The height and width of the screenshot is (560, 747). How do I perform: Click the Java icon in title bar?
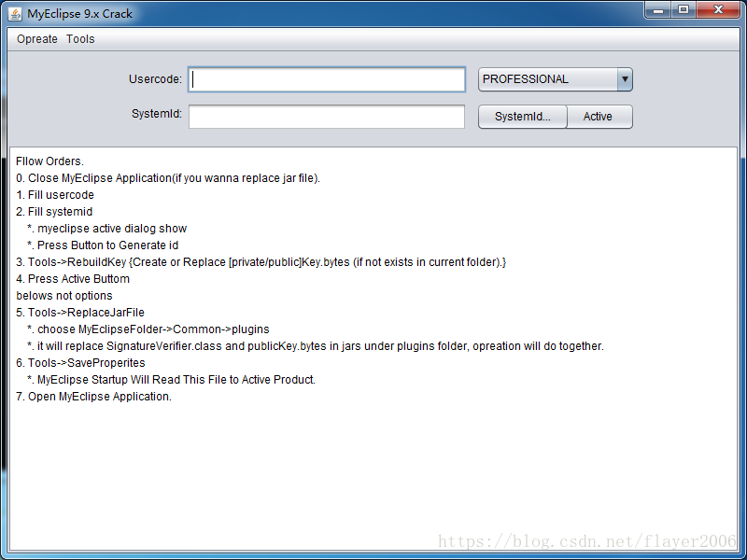tap(15, 14)
